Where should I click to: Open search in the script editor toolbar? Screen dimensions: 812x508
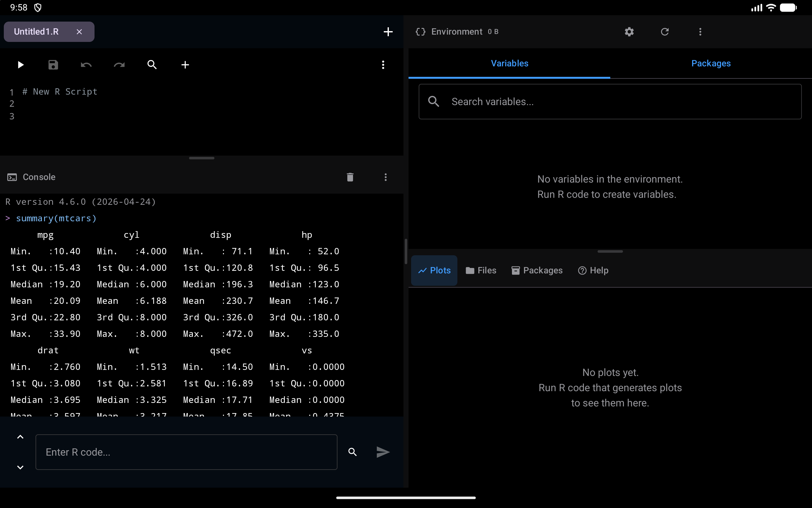pyautogui.click(x=152, y=65)
